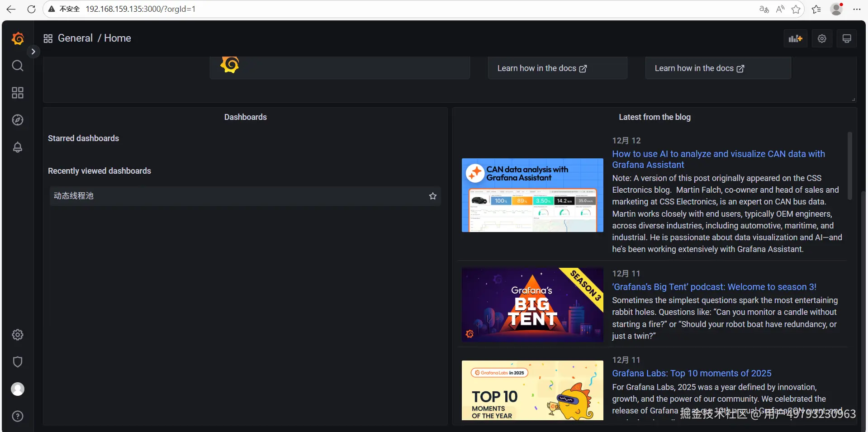Click the Dashboards panel title
Viewport: 868px width, 432px height.
tap(246, 117)
